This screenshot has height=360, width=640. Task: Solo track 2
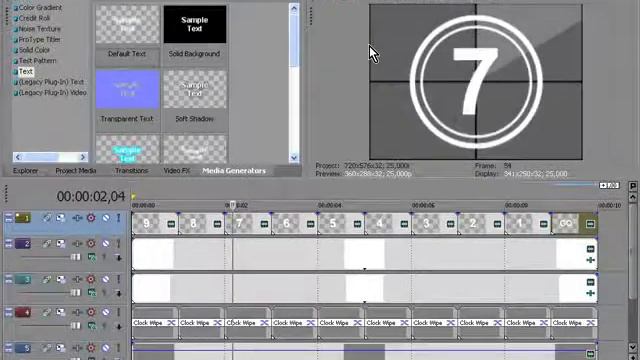[119, 244]
